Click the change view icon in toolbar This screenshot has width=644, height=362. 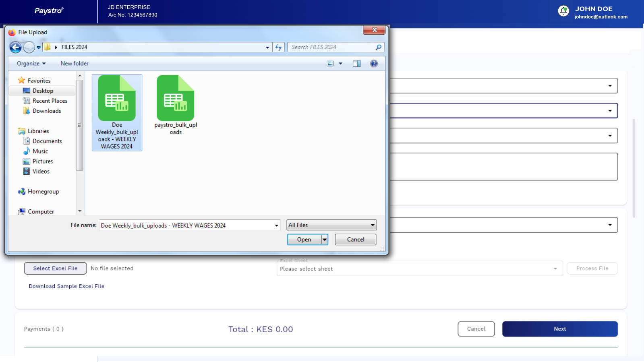click(x=330, y=64)
